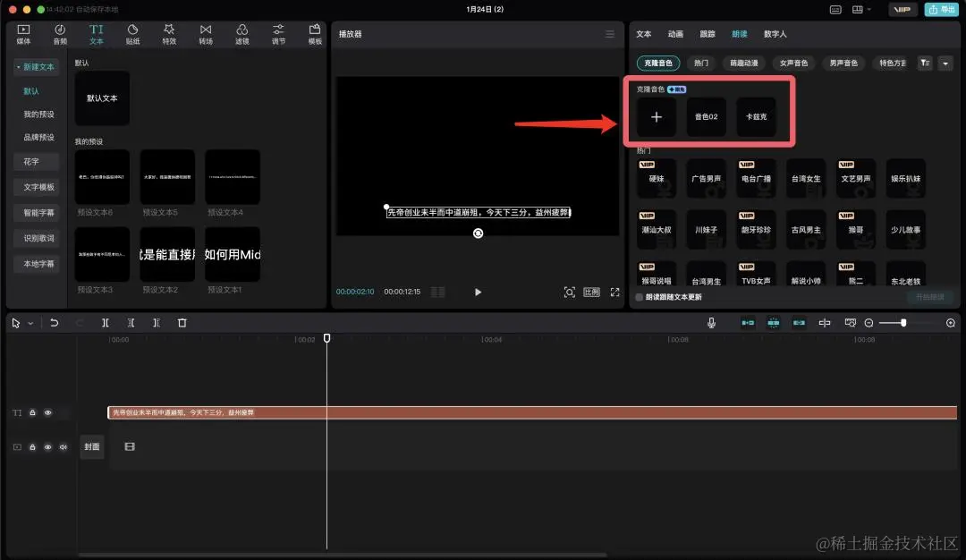The image size is (966, 560).
Task: Click the preview-axis icon beside timeline zoom
Action: tap(851, 323)
